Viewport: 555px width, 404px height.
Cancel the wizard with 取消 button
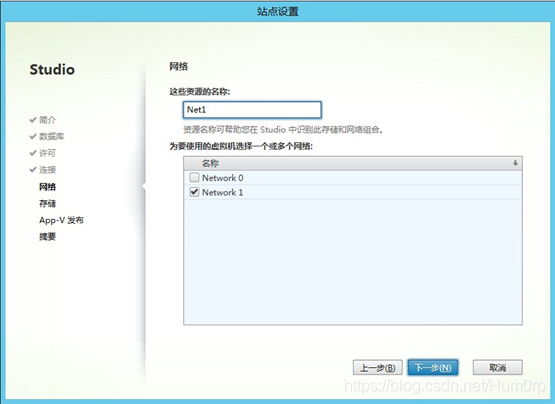(x=497, y=368)
